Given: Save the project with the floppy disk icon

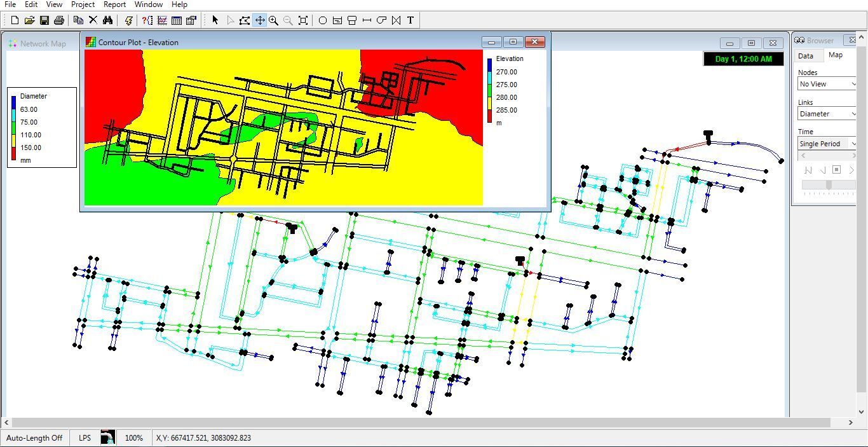Looking at the screenshot, I should pos(44,20).
